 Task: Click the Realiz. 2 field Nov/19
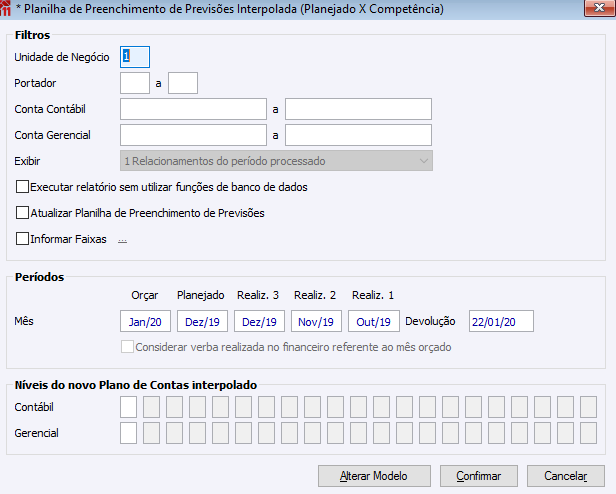coord(316,321)
